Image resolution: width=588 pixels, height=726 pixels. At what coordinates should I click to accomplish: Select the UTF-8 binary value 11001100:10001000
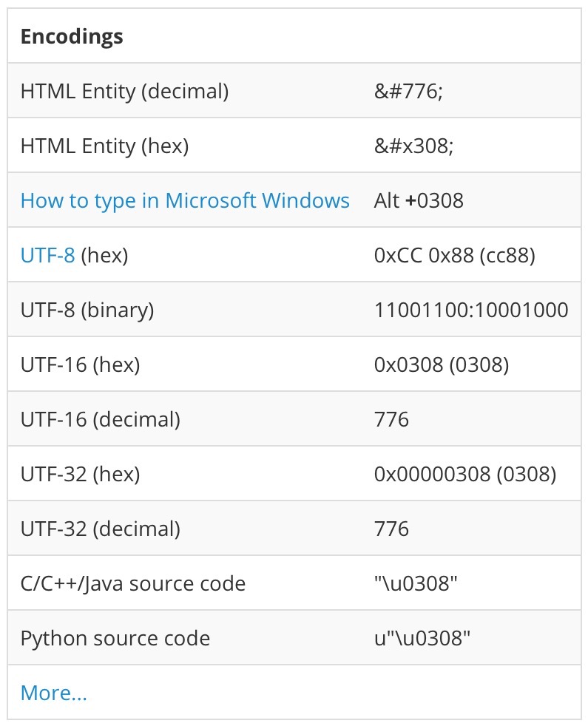(471, 310)
